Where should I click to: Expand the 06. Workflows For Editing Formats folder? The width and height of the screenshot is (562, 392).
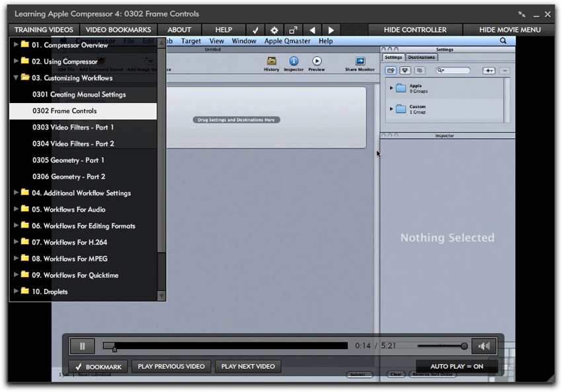16,225
